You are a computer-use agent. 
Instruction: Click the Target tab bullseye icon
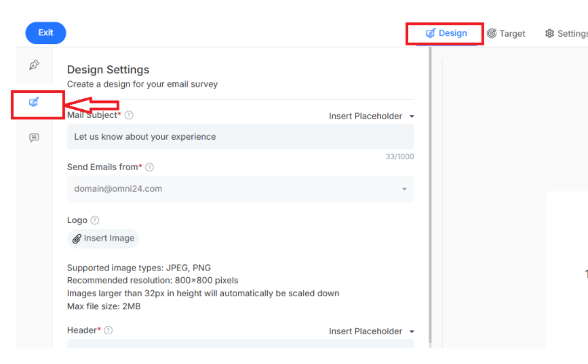tap(492, 33)
